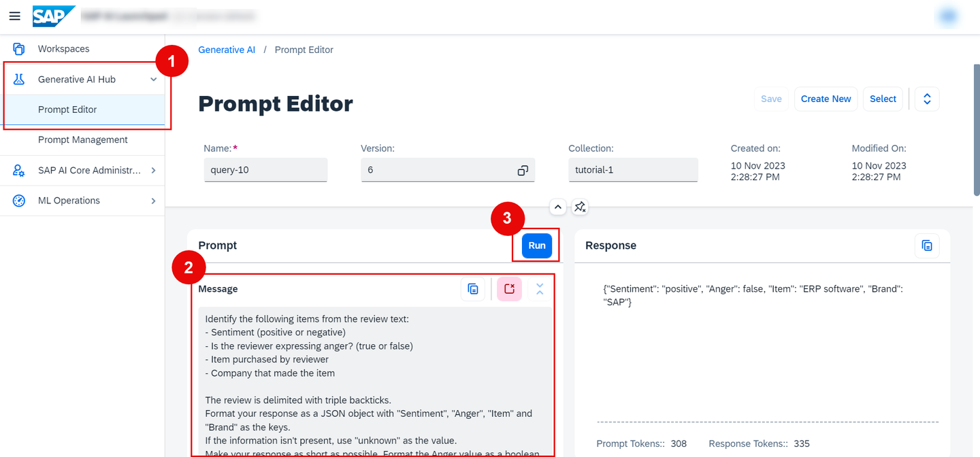Click the Save button
980x457 pixels.
click(x=771, y=99)
